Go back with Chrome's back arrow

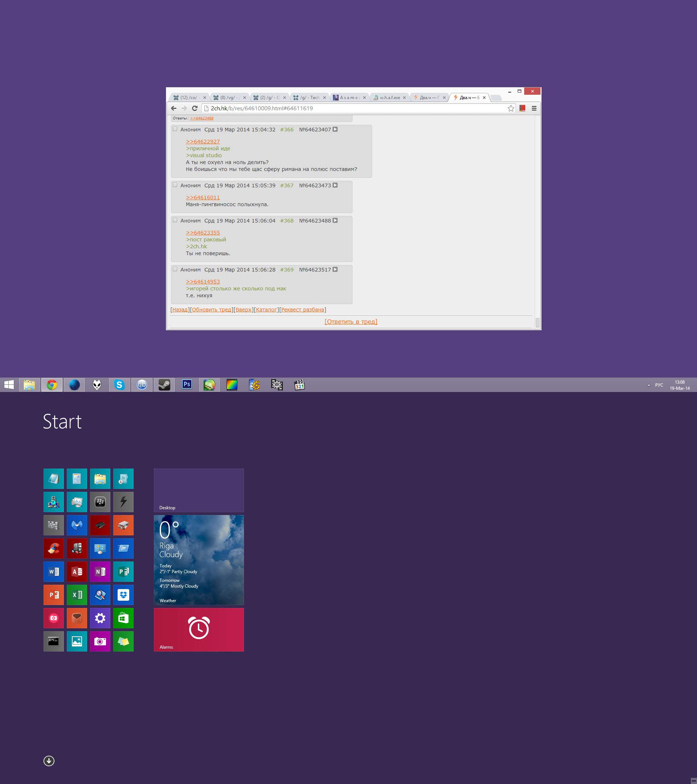click(x=174, y=109)
